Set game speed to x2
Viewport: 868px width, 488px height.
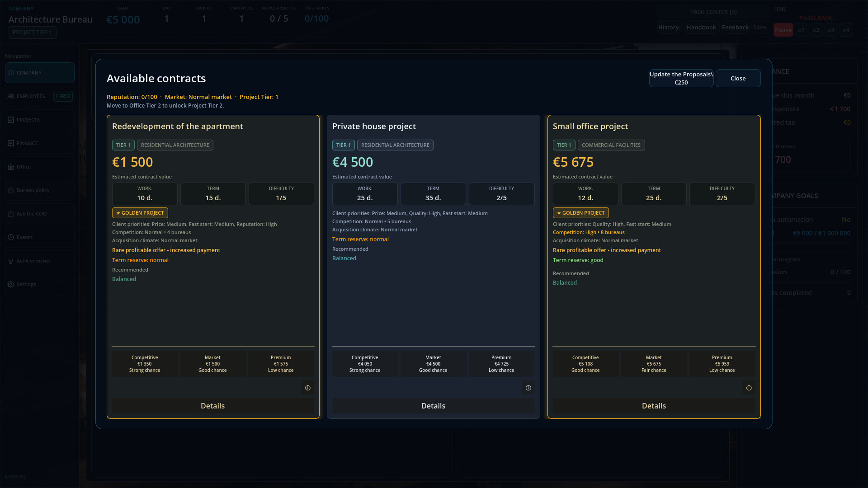click(816, 30)
